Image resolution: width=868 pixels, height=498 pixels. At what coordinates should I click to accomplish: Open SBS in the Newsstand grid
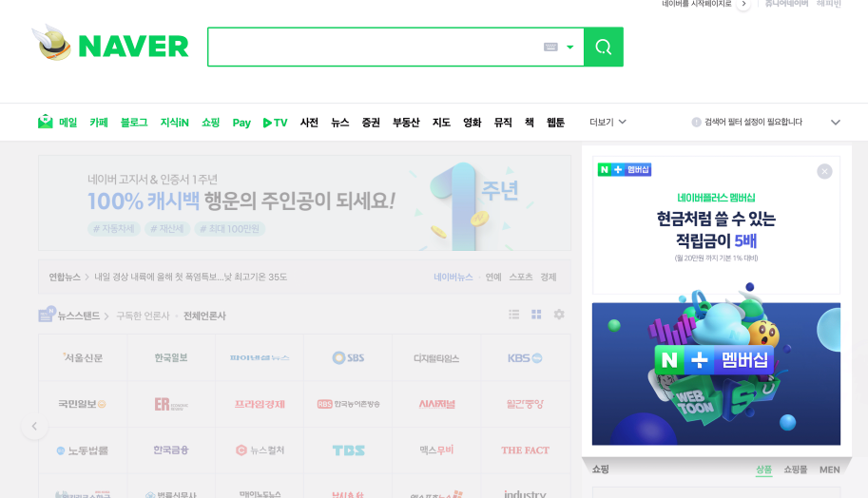[348, 358]
